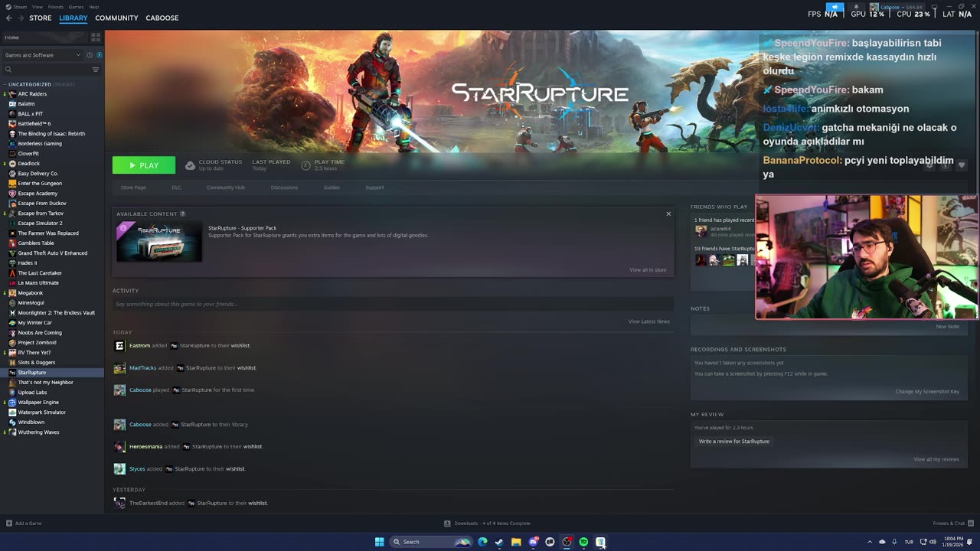
Task: Open the Store Page link
Action: [133, 187]
